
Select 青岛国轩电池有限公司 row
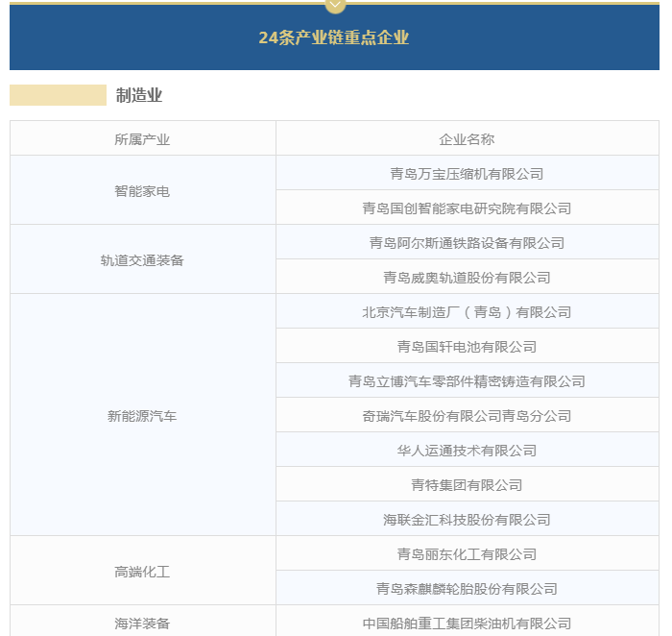coord(468,346)
